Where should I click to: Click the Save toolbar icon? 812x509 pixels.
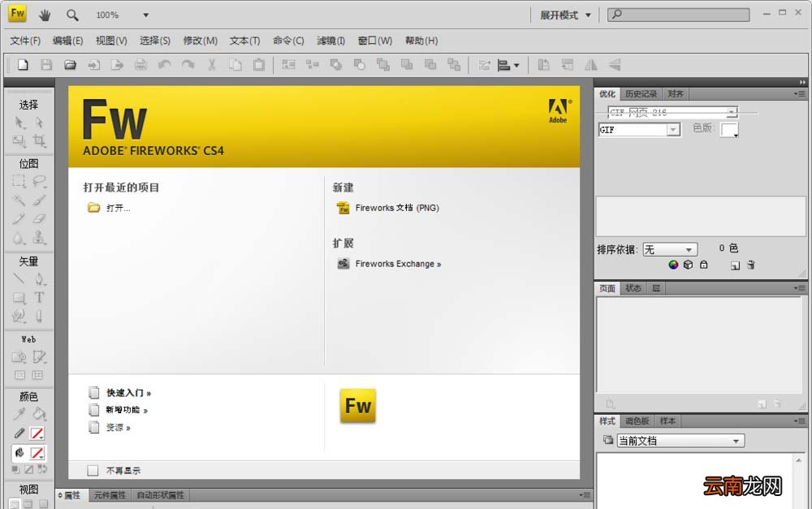(46, 65)
